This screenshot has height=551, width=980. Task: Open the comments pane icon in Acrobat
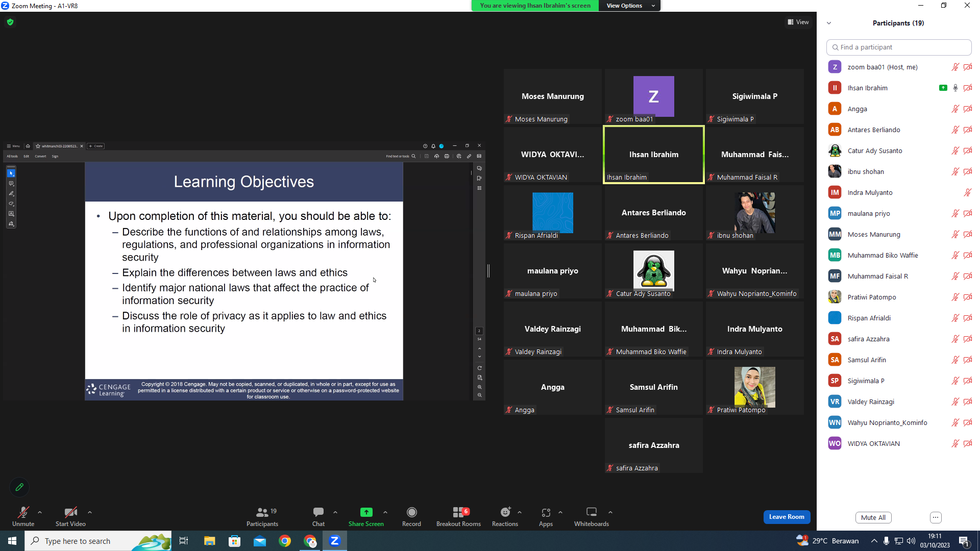click(x=479, y=168)
